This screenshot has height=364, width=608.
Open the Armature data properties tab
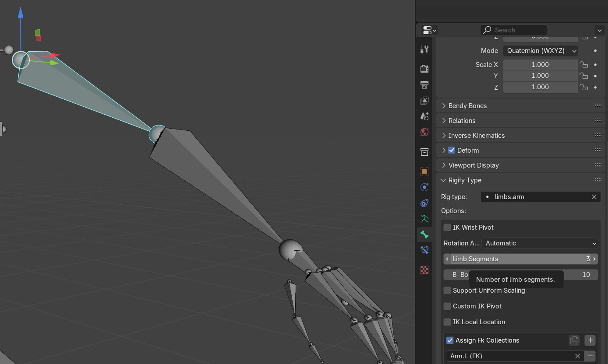click(424, 218)
